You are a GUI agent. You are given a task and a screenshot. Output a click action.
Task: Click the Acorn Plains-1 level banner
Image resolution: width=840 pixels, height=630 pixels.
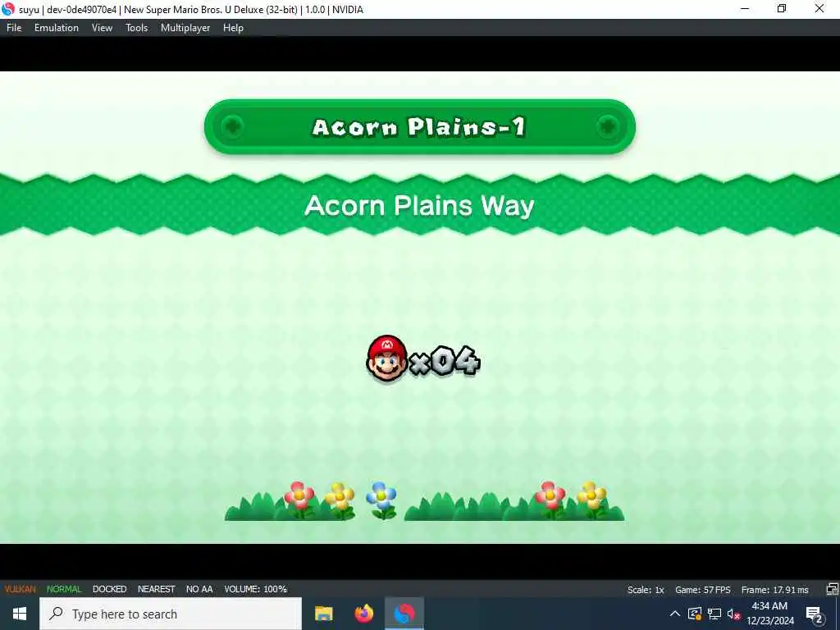pos(419,127)
